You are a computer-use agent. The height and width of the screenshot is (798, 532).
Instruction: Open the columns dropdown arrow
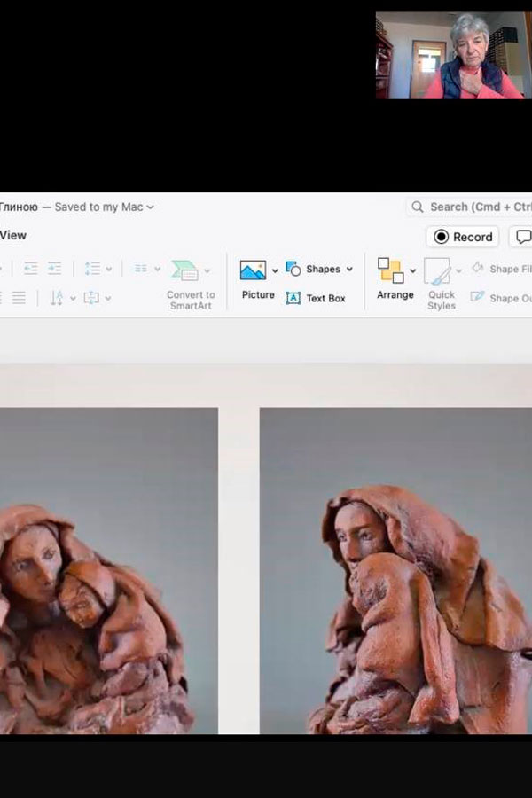click(x=157, y=269)
